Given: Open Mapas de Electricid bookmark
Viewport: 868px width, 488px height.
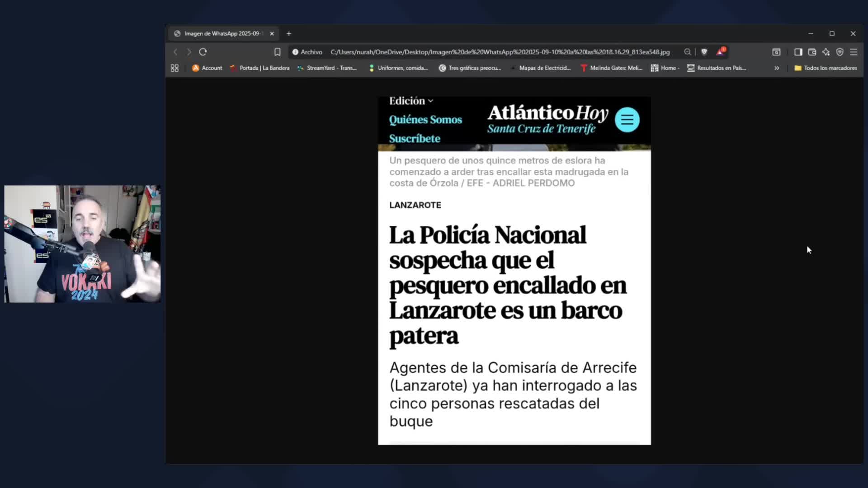Looking at the screenshot, I should tap(541, 68).
